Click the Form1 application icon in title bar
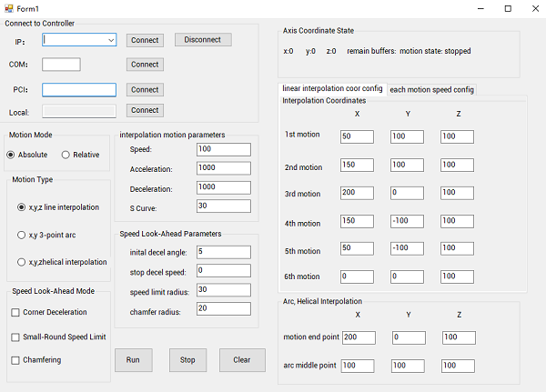This screenshot has width=546, height=392. coord(8,8)
